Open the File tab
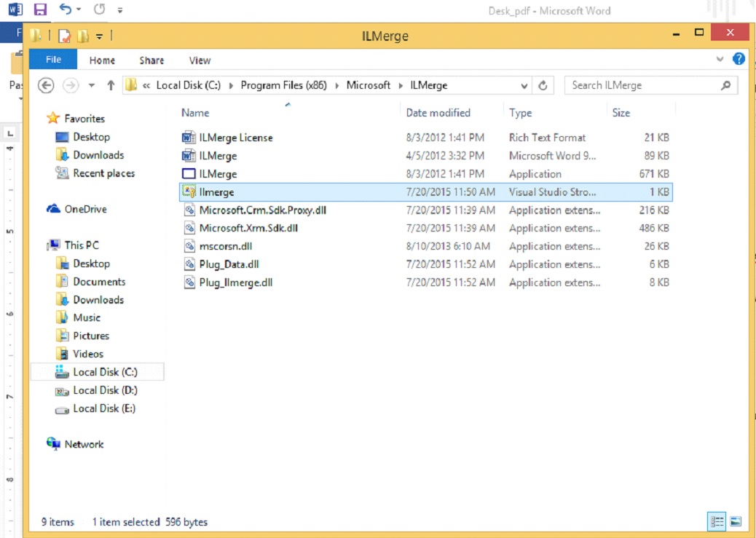The height and width of the screenshot is (538, 756). (53, 59)
